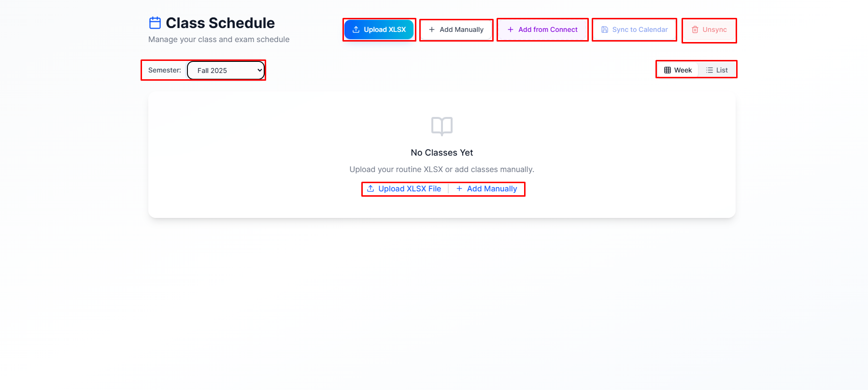Switch to List view
Screen dimensions: 868x390
pos(717,70)
